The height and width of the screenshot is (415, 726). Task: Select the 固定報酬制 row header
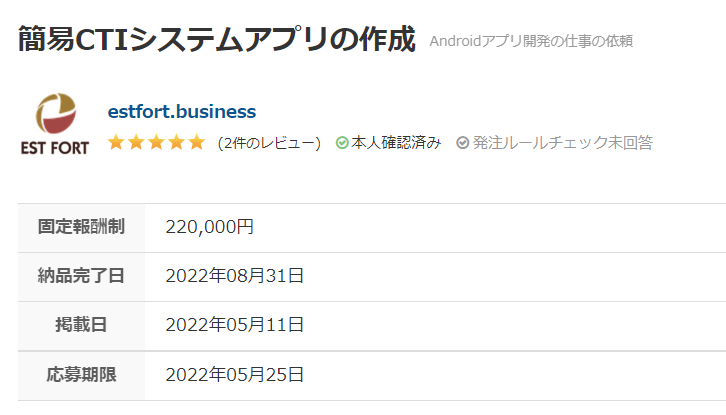[81, 227]
